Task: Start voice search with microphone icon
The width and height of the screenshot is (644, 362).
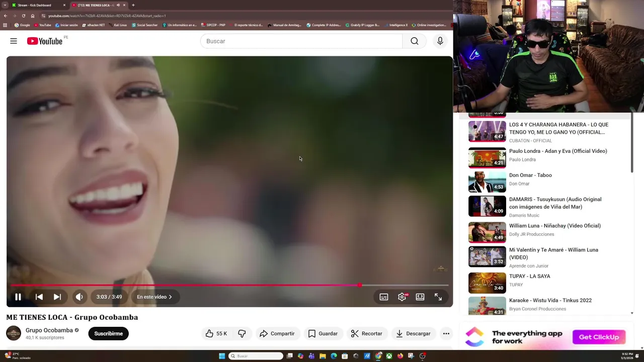Action: pyautogui.click(x=440, y=41)
